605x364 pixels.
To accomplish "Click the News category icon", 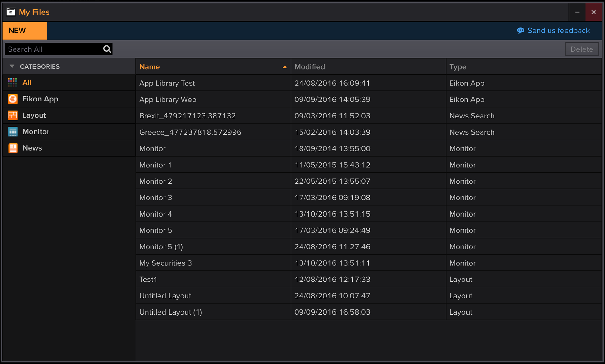I will tap(12, 148).
